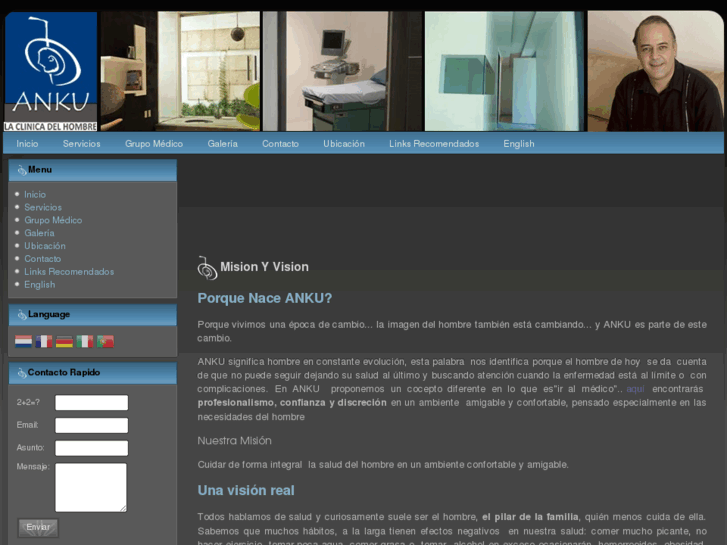Focus the Email input field
Viewport: 727px width, 545px height.
(x=91, y=425)
